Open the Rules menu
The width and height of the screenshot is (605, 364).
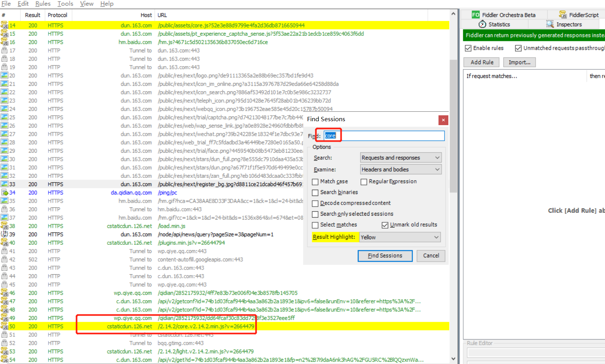pos(43,4)
